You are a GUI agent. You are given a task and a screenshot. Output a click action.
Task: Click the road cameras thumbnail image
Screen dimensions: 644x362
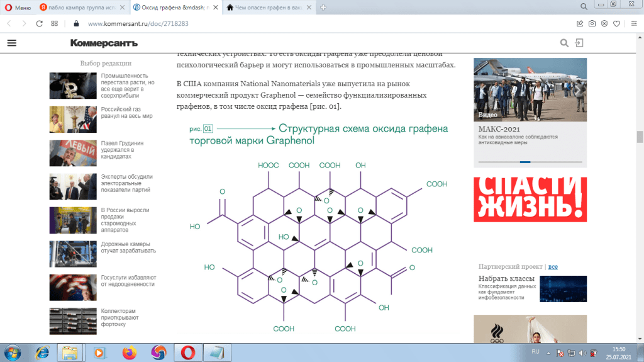click(x=73, y=254)
